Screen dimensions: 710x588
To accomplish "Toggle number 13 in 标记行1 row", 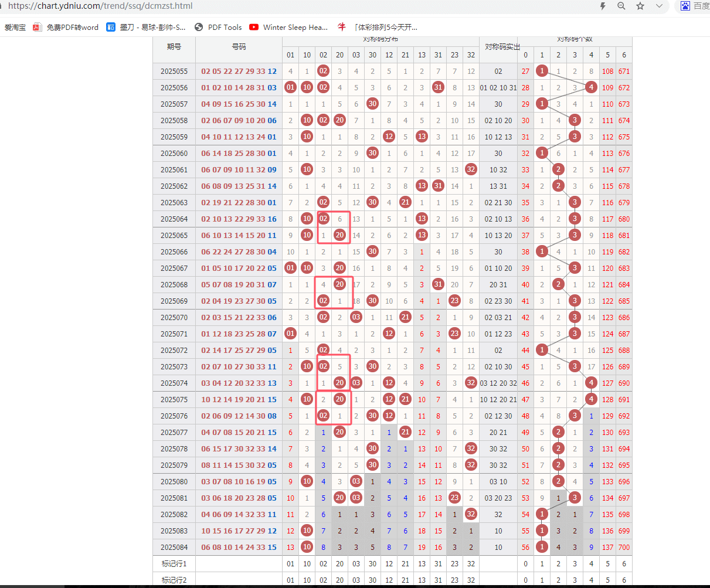I will (x=422, y=564).
